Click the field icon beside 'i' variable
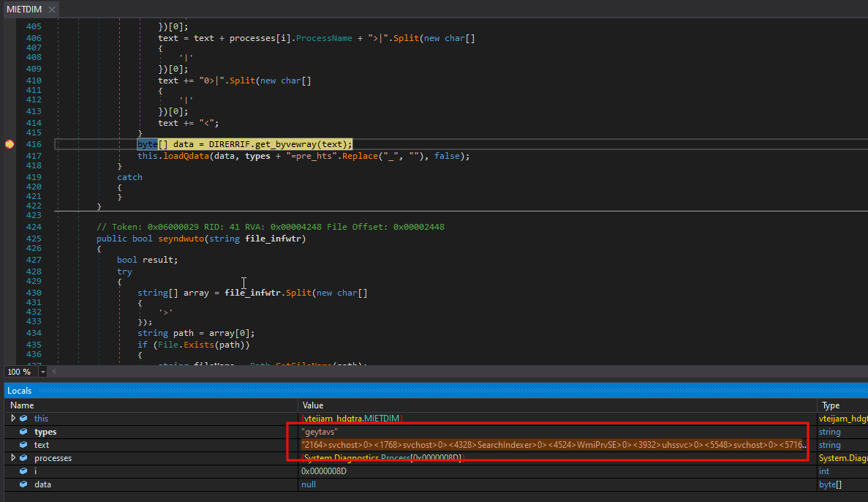 click(23, 471)
